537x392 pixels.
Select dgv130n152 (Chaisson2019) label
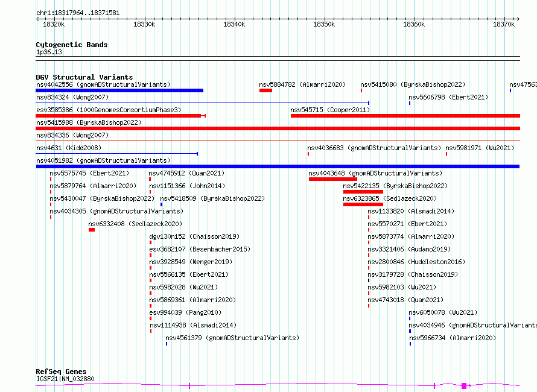(194, 236)
